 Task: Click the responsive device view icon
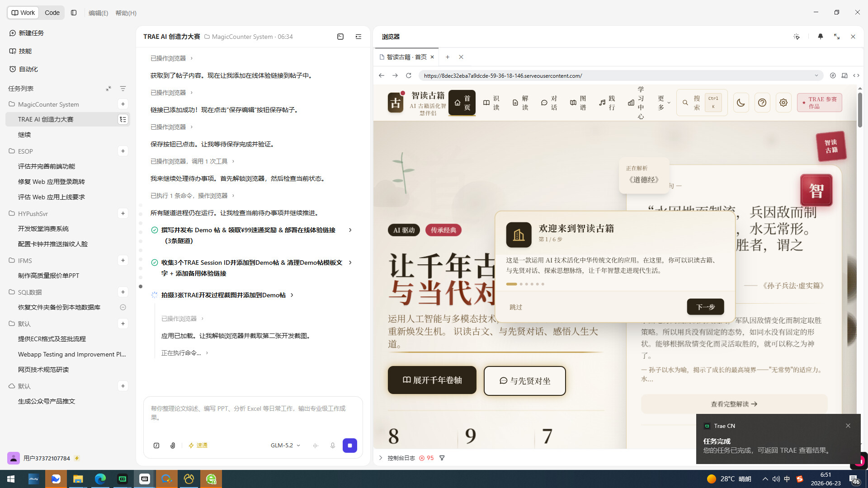pyautogui.click(x=844, y=75)
